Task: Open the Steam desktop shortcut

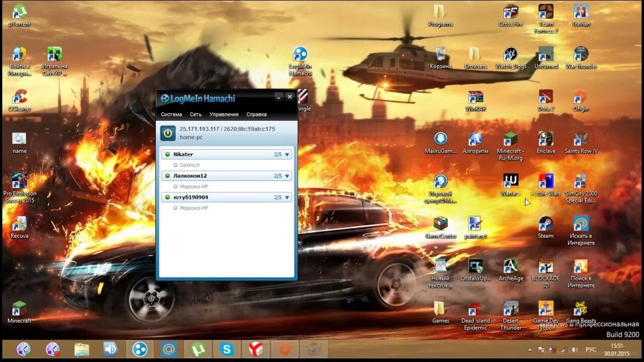Action: point(546,227)
